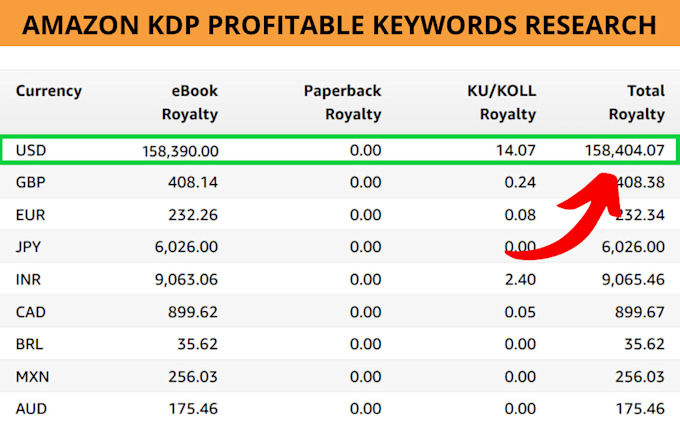The width and height of the screenshot is (680, 421).
Task: Click the Total Royalty column header
Action: tap(637, 103)
